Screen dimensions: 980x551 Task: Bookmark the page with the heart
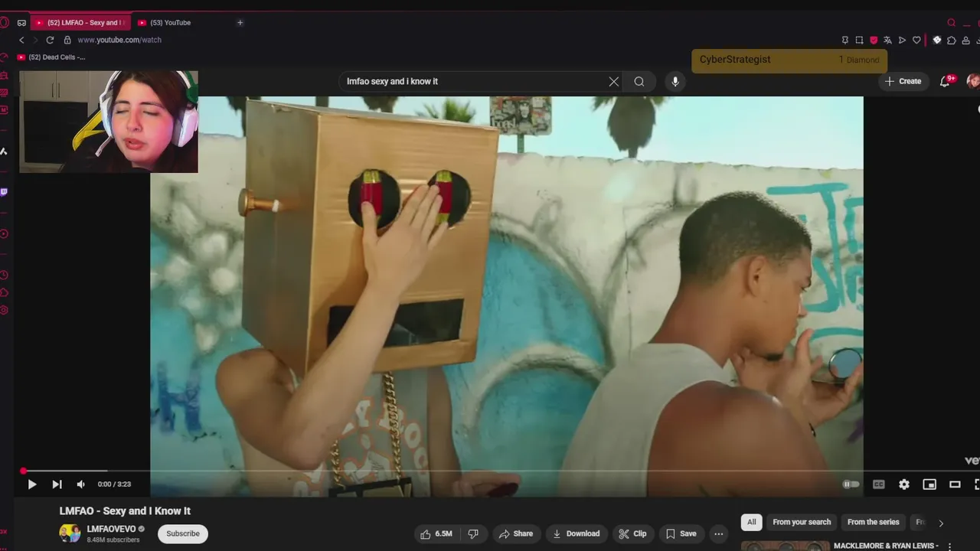[916, 40]
